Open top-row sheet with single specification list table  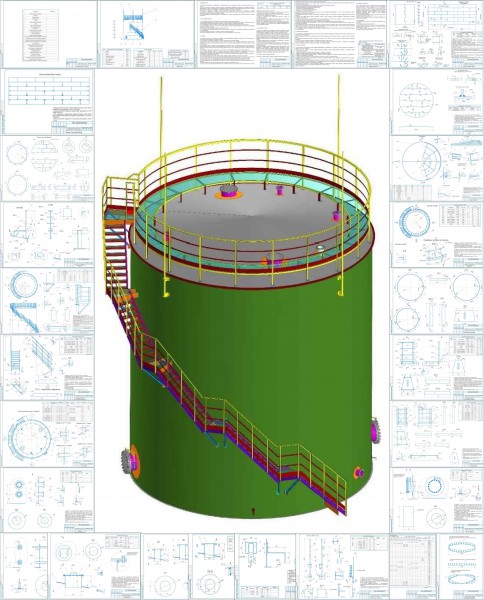pyautogui.click(x=49, y=34)
